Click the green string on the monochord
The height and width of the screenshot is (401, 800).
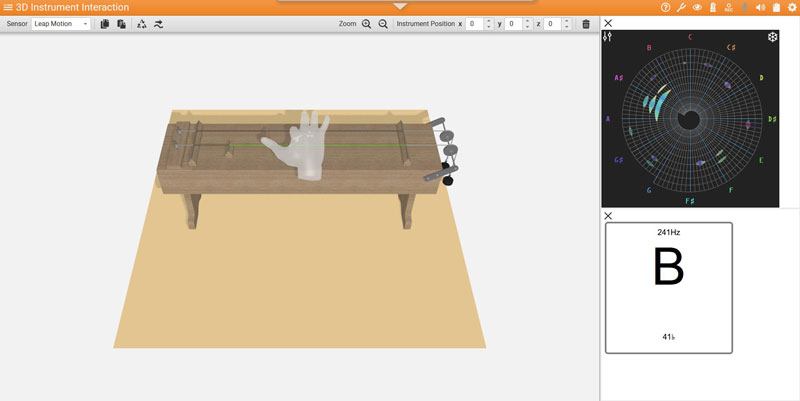coord(316,145)
